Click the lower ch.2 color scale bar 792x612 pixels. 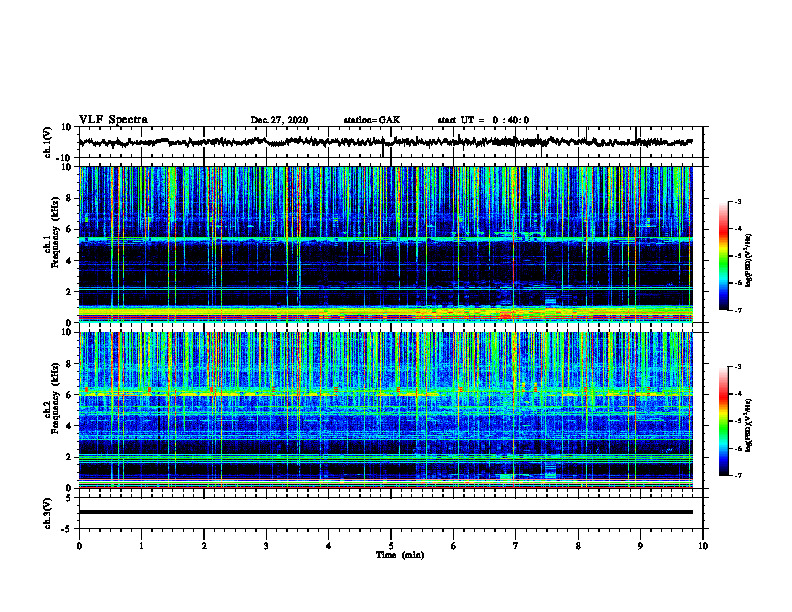point(723,421)
